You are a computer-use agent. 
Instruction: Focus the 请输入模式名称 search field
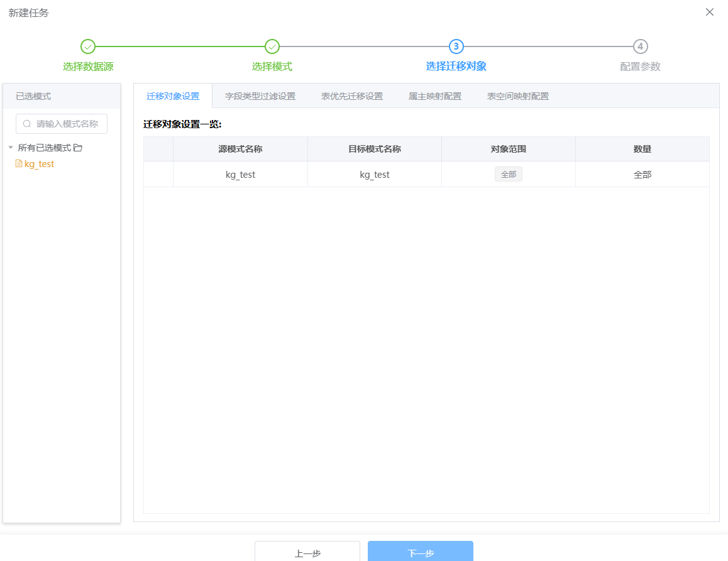pos(67,124)
